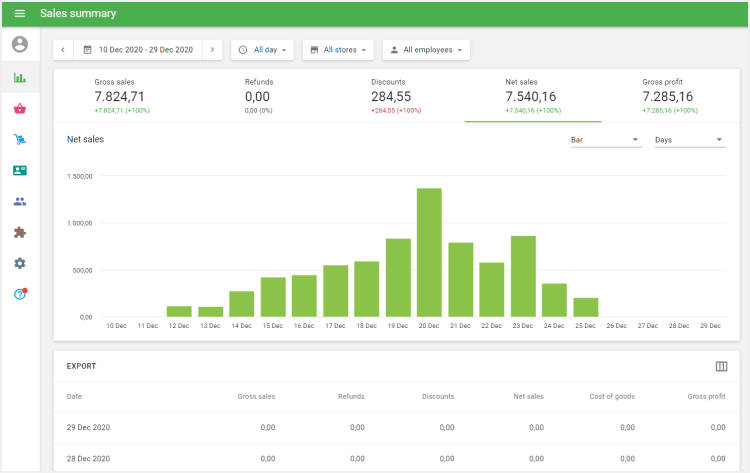
Task: Change the Bar chart type dropdown
Action: click(x=604, y=140)
